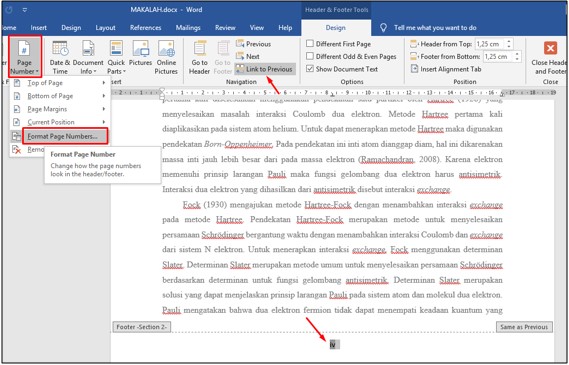Click Insert Alignment Tab
Image resolution: width=569 pixels, height=365 pixels.
click(446, 69)
